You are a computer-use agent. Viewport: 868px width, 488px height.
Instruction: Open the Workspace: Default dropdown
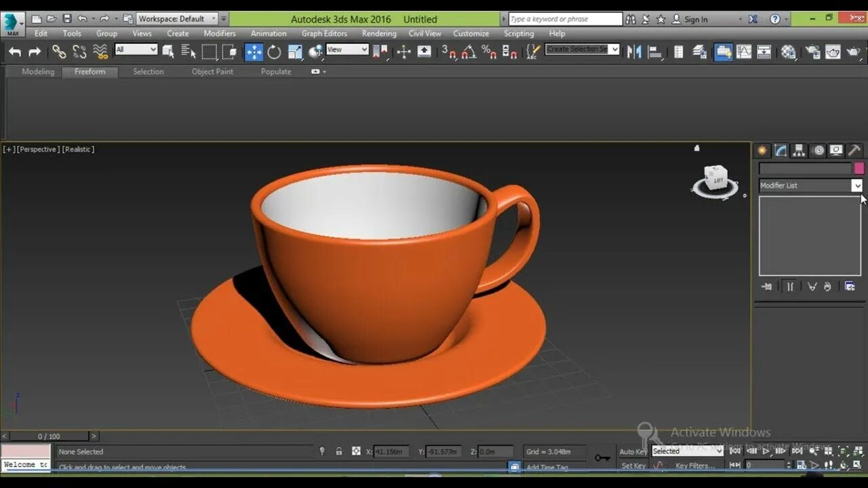(x=178, y=19)
